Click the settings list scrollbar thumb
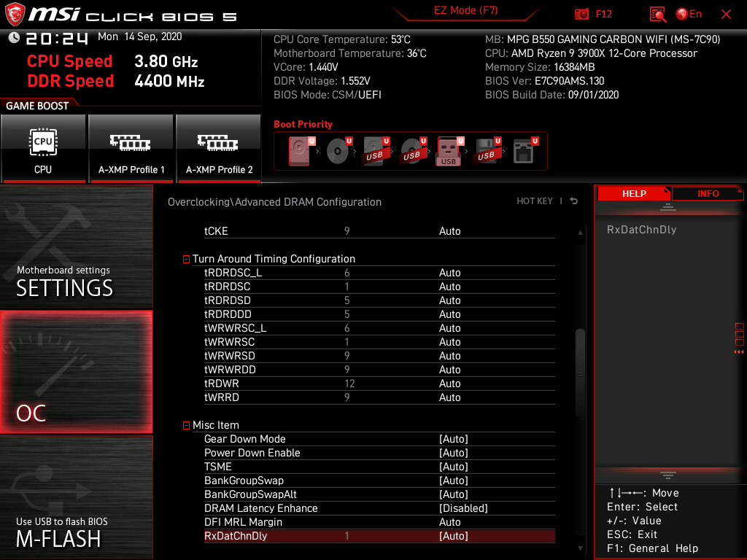The image size is (747, 560). coord(580,373)
